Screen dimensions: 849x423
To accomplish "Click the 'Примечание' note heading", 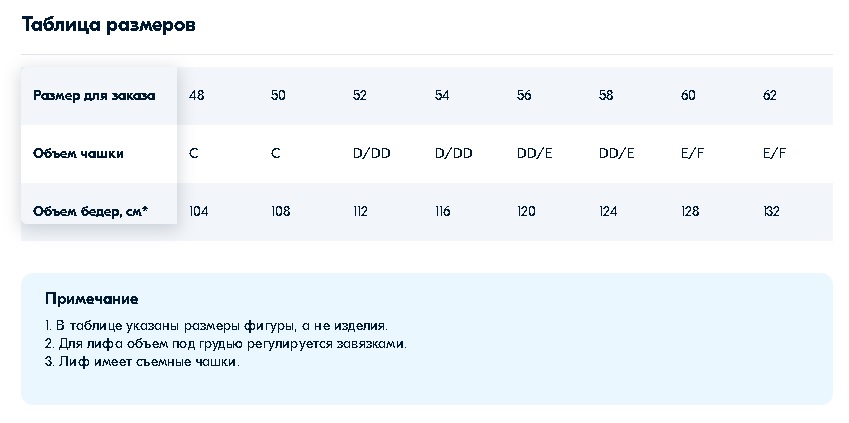I will [x=92, y=299].
